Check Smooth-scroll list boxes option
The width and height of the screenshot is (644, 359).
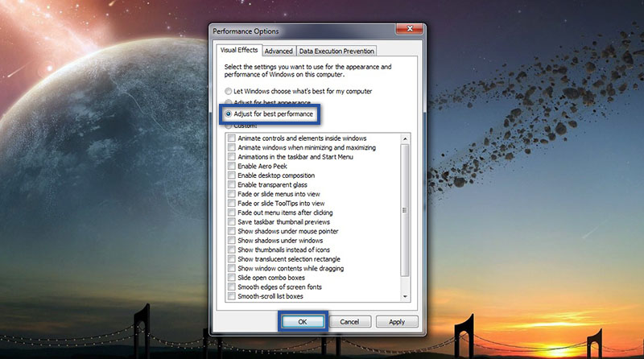tap(233, 296)
